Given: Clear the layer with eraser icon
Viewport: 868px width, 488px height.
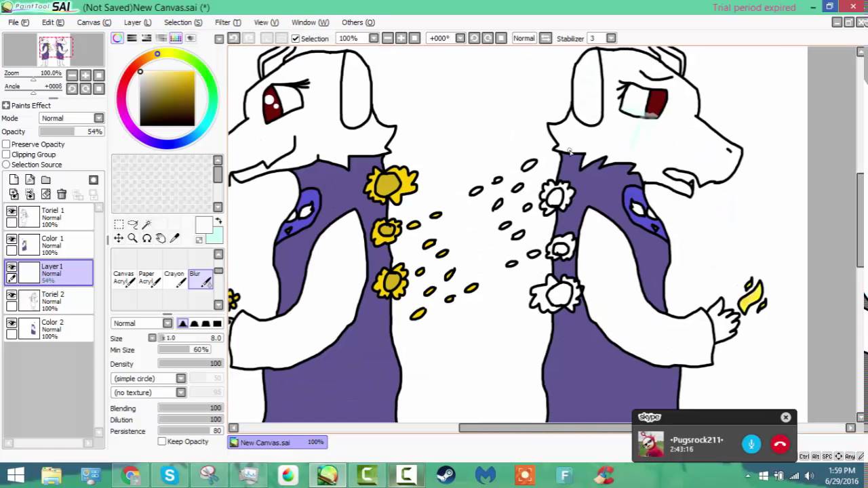Looking at the screenshot, I should click(x=46, y=195).
